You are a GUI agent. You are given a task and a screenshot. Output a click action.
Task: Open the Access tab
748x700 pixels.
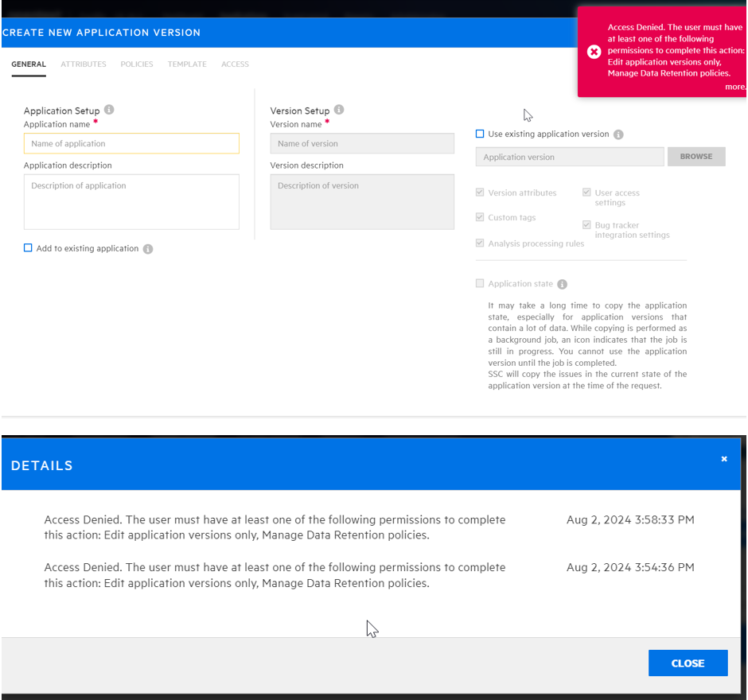click(x=236, y=64)
